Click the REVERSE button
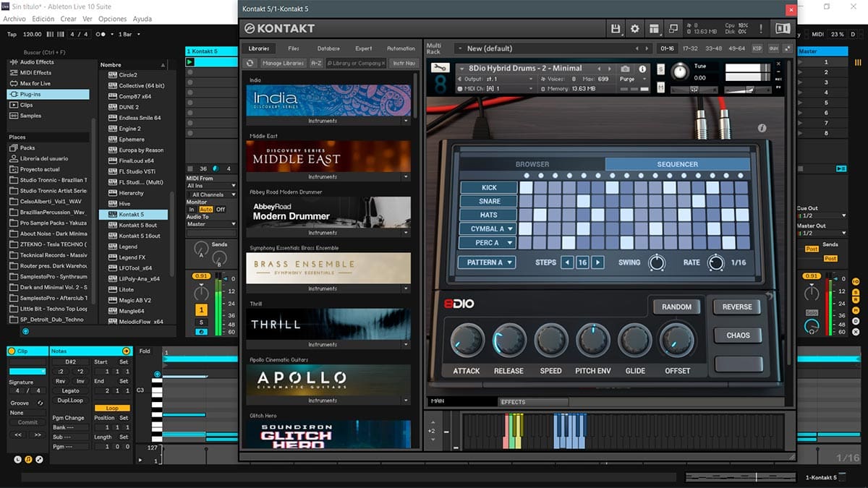 pyautogui.click(x=737, y=307)
